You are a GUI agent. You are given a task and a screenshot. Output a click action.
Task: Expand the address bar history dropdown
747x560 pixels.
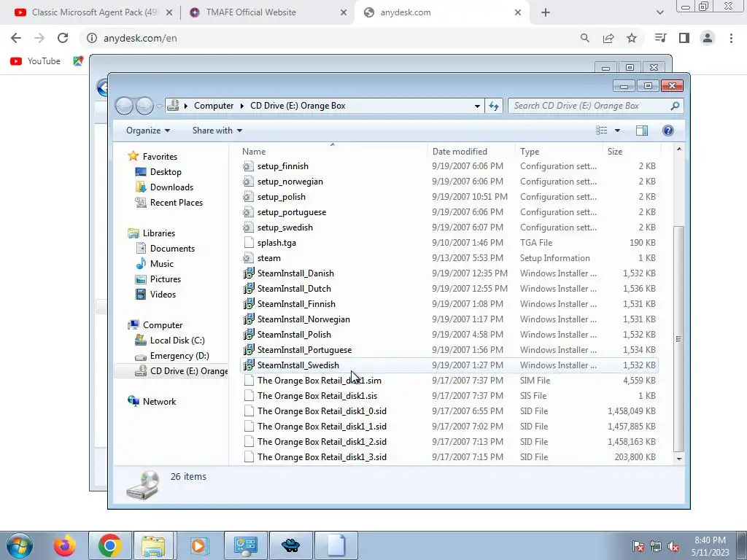point(477,106)
